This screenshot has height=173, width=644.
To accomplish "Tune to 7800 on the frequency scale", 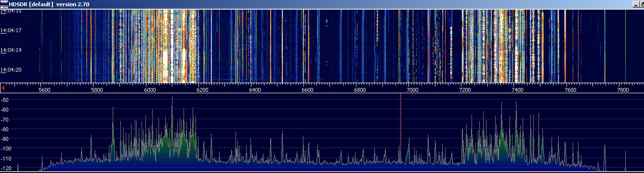I will point(622,90).
